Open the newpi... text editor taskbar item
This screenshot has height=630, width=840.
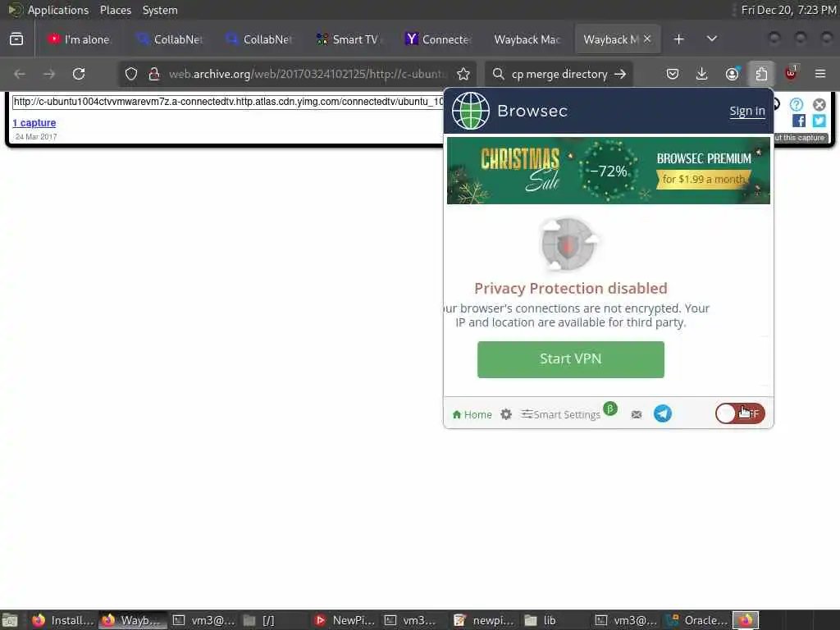click(485, 620)
